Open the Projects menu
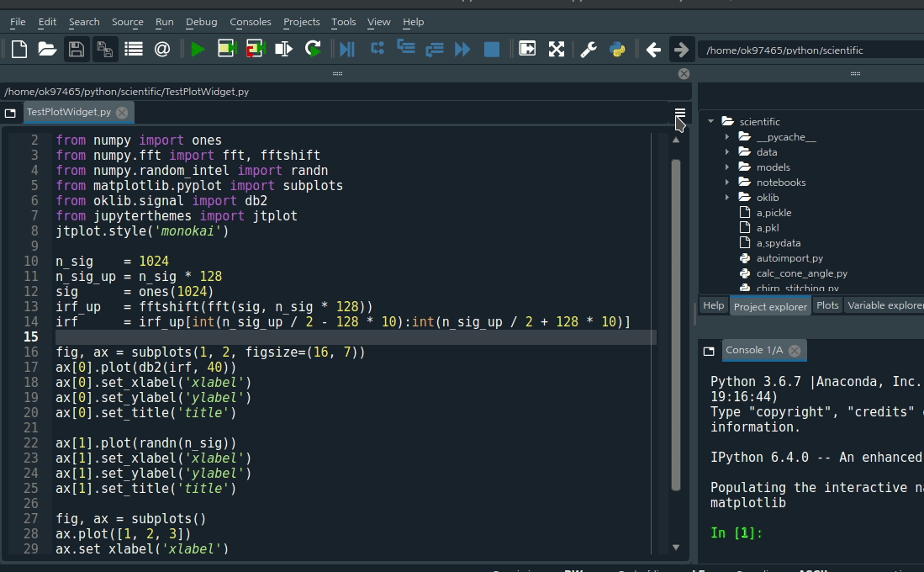 pos(301,22)
